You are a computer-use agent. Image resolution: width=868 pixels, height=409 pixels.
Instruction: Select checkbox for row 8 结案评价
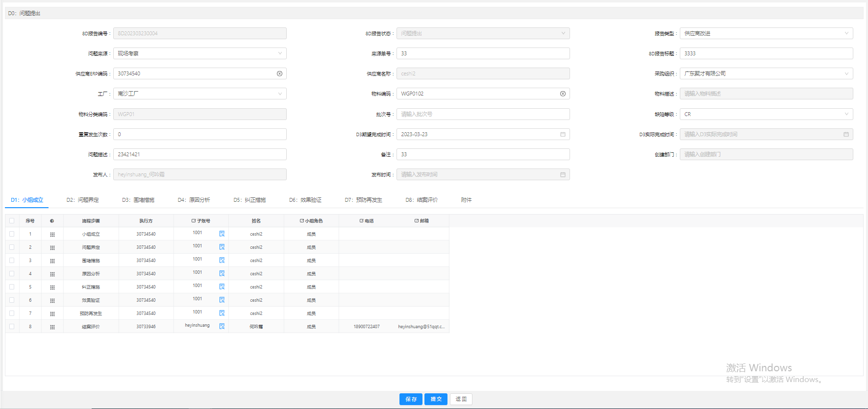[12, 327]
